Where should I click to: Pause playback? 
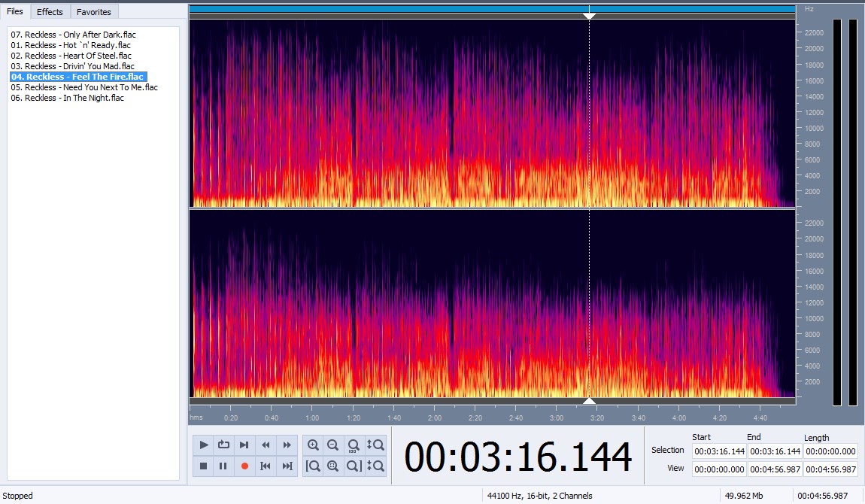pos(223,466)
